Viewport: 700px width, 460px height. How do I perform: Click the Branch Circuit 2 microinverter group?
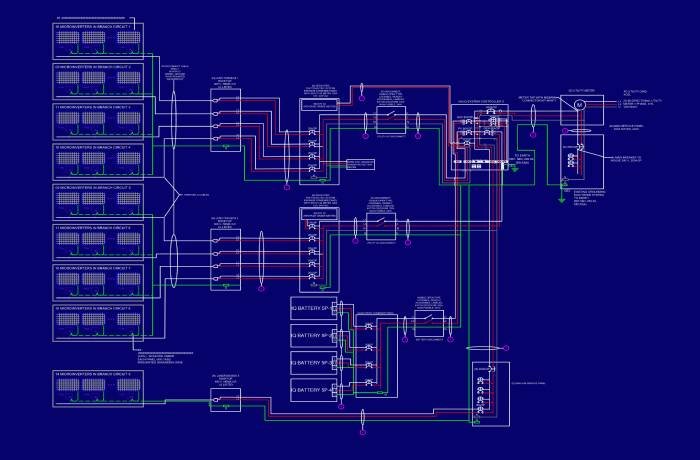97,80
